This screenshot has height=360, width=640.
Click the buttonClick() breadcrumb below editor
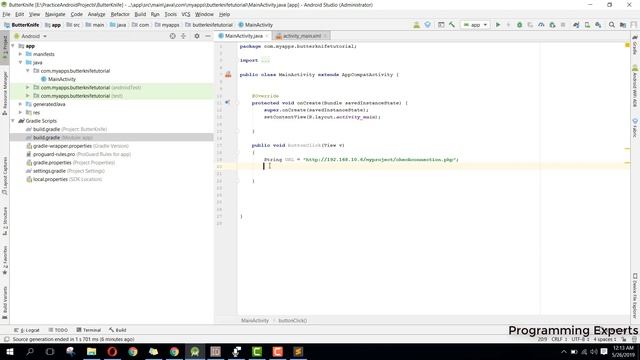click(x=292, y=320)
